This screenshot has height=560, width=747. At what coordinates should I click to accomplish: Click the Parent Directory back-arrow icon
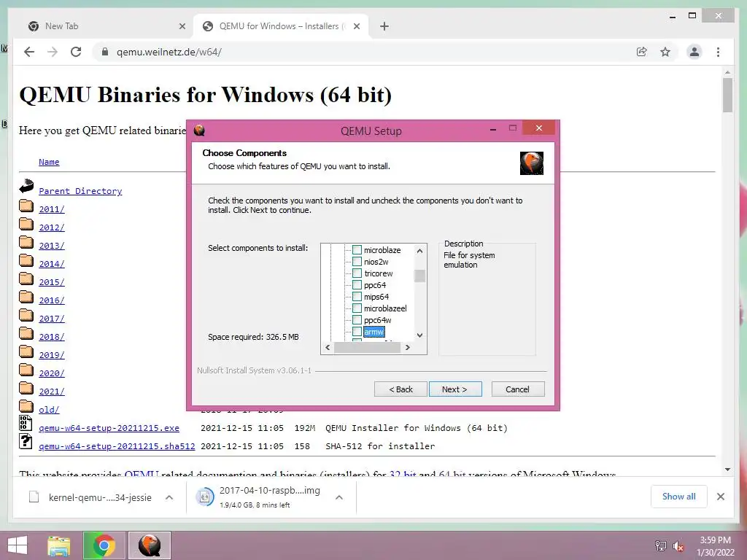pos(26,186)
